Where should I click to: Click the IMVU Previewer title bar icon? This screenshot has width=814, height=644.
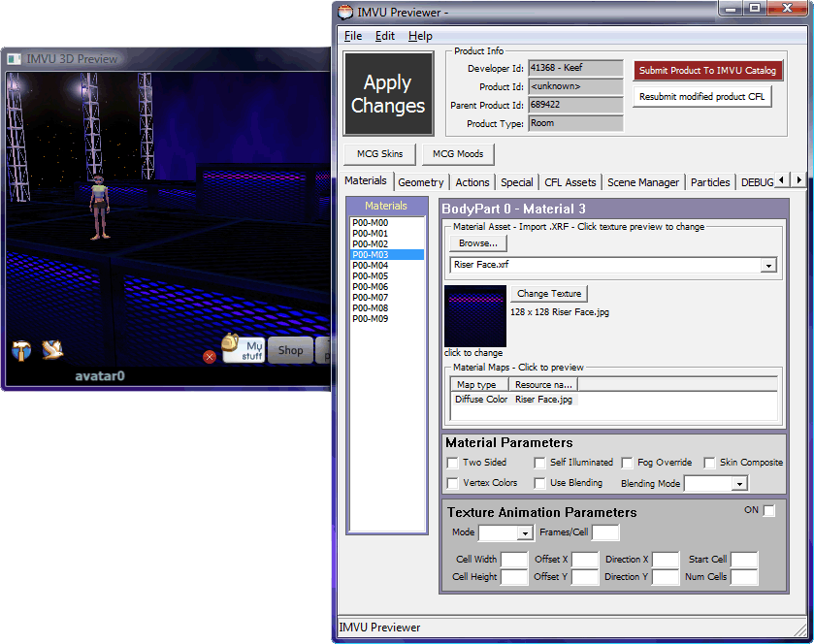click(345, 12)
